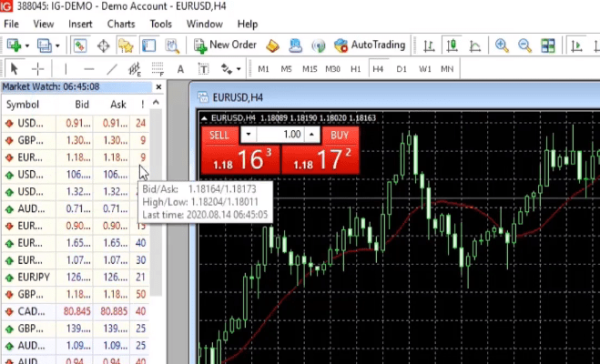The height and width of the screenshot is (364, 600).
Task: Select the D1 timeframe
Action: pos(402,68)
